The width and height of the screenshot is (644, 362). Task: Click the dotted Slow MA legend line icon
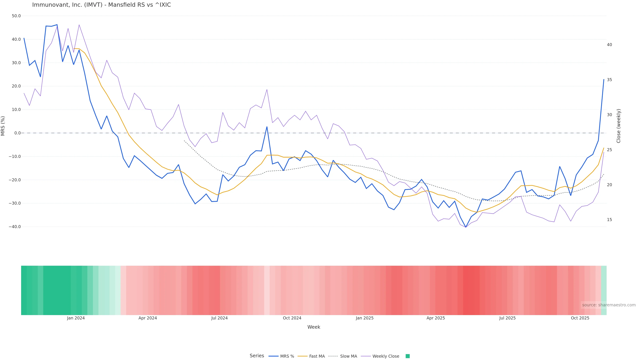333,356
